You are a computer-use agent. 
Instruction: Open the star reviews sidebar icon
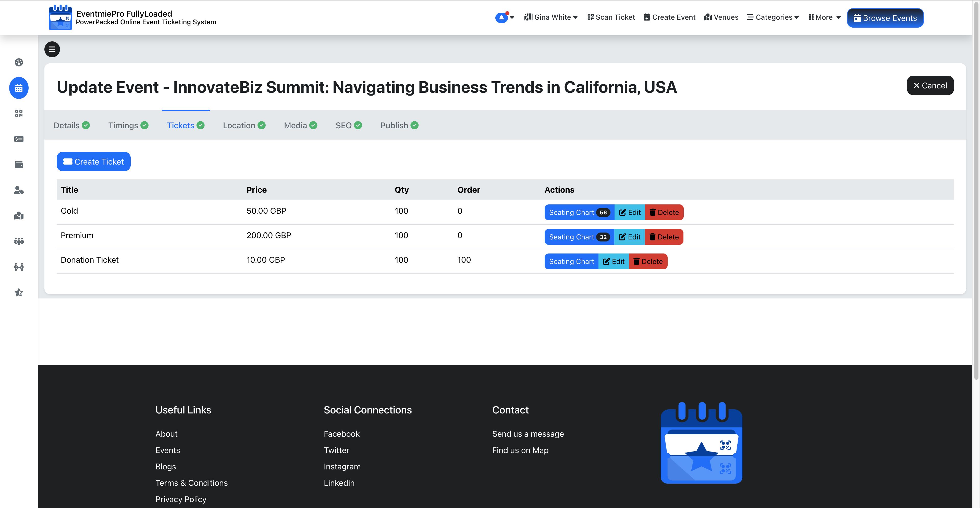click(19, 293)
